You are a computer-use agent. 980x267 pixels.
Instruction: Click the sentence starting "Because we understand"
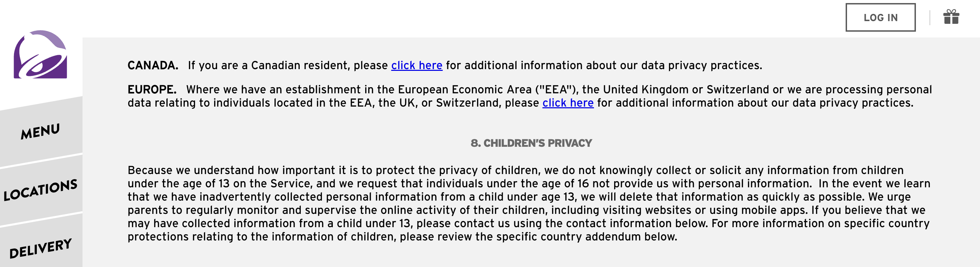click(529, 177)
